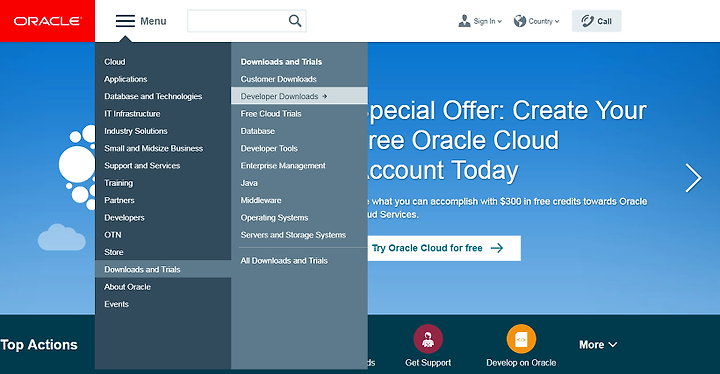
Task: Click the Top Actions heading
Action: 39,345
